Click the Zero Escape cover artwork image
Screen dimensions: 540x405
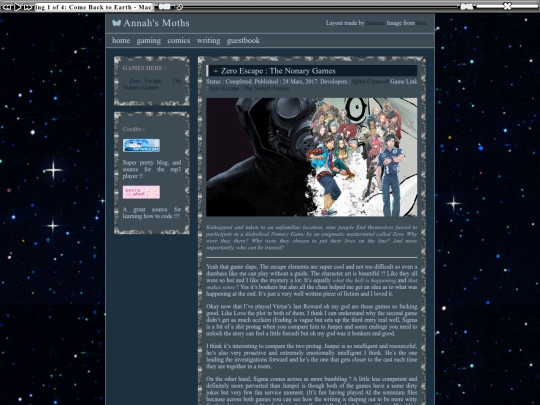311,157
